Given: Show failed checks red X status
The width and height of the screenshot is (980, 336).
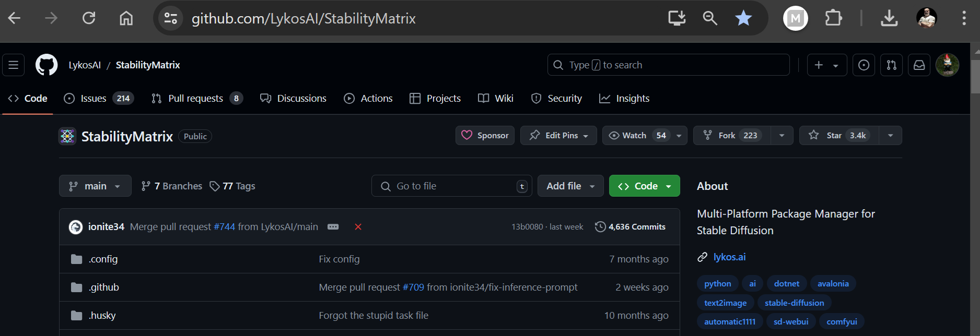Looking at the screenshot, I should click(x=358, y=227).
